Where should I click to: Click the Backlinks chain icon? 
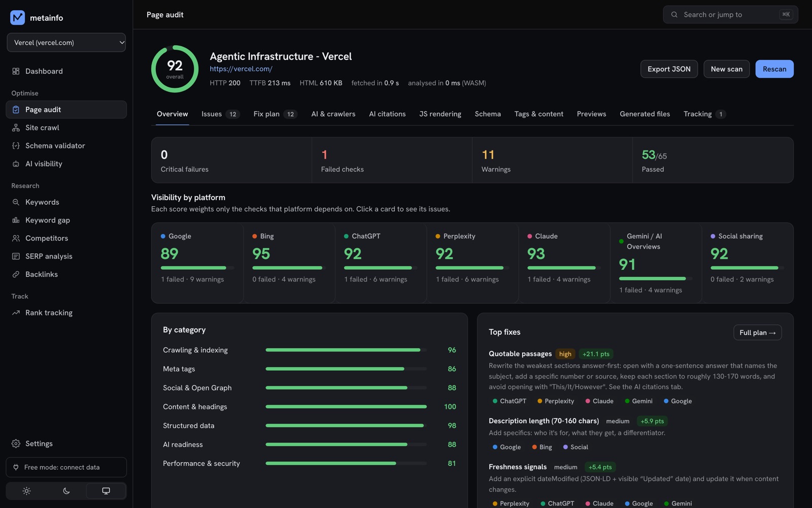pos(16,274)
